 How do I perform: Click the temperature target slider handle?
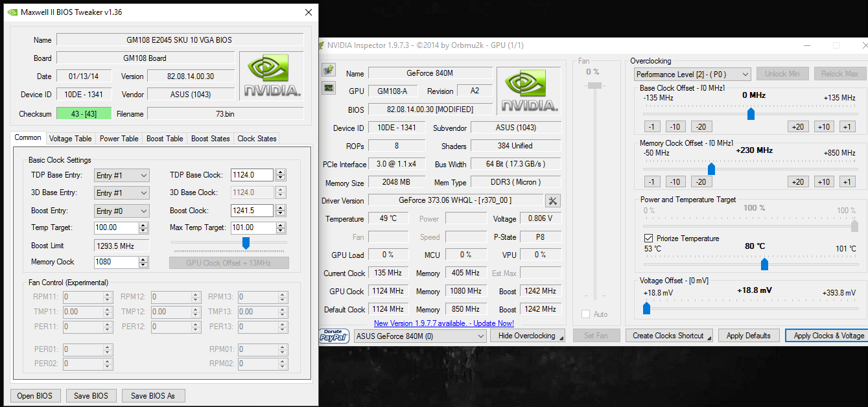pos(764,264)
